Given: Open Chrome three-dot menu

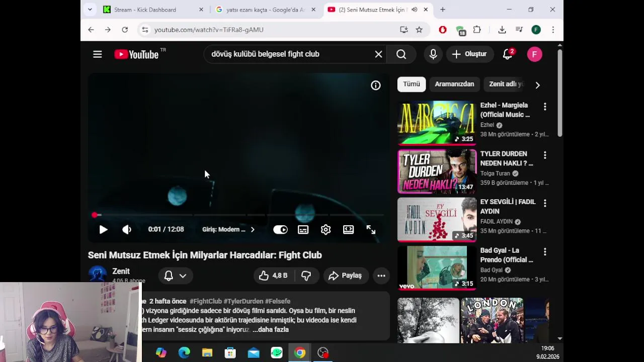Looking at the screenshot, I should pos(553,30).
